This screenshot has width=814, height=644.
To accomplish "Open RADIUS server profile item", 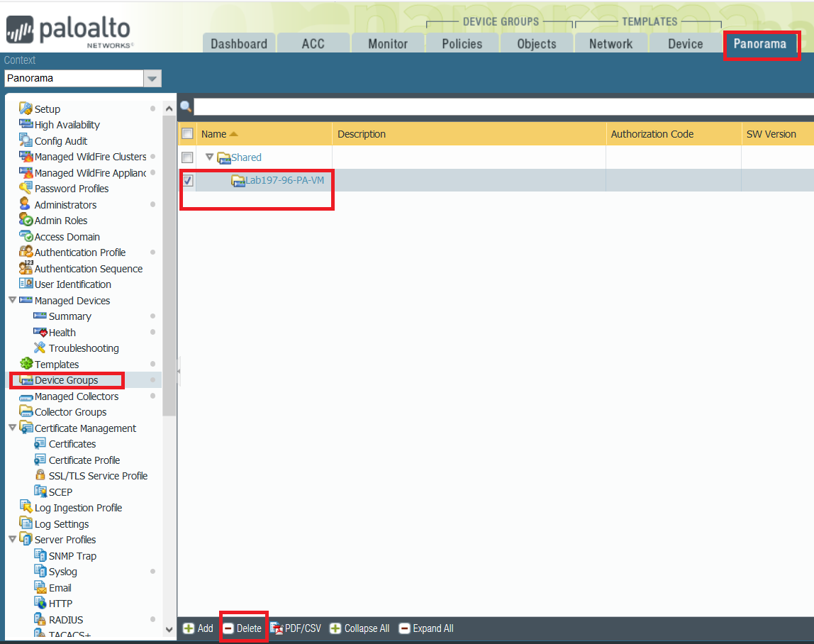I will pyautogui.click(x=65, y=620).
